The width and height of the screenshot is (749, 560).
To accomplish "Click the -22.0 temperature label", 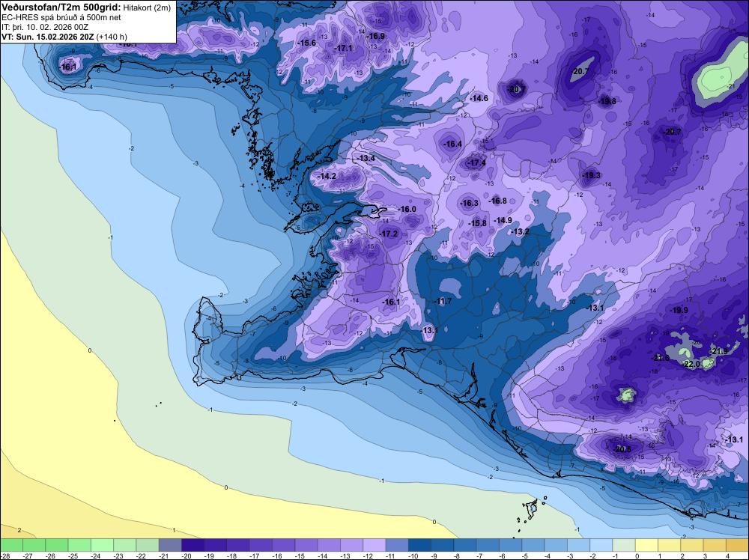I will tap(691, 365).
